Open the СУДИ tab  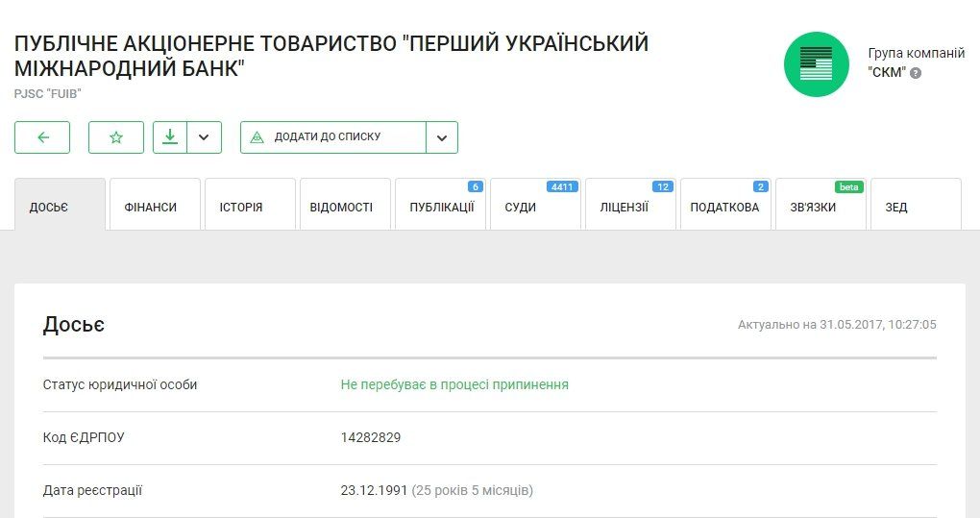tap(535, 205)
